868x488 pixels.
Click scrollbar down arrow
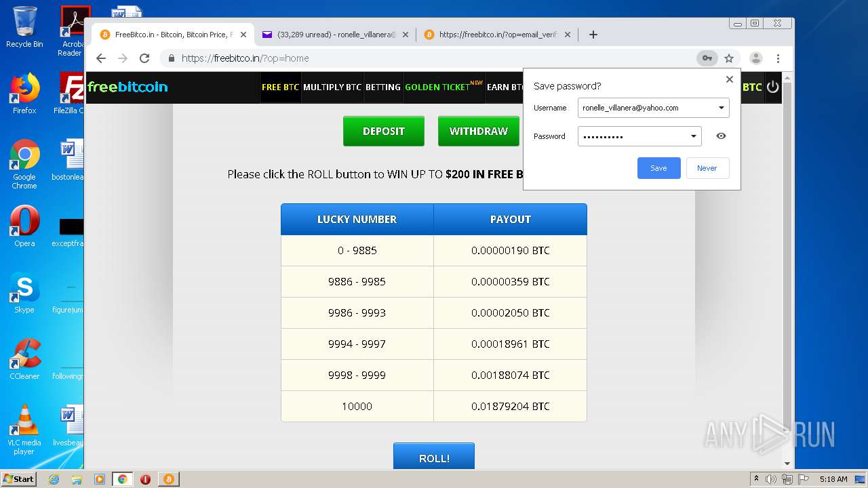[x=787, y=464]
